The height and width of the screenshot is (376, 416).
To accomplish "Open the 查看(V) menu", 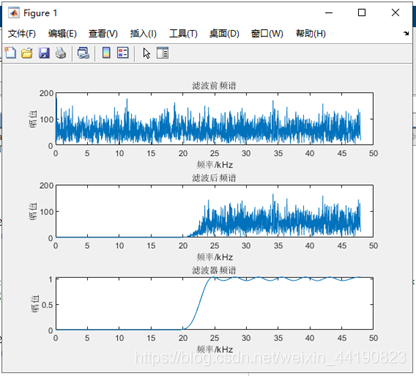I will 103,34.
